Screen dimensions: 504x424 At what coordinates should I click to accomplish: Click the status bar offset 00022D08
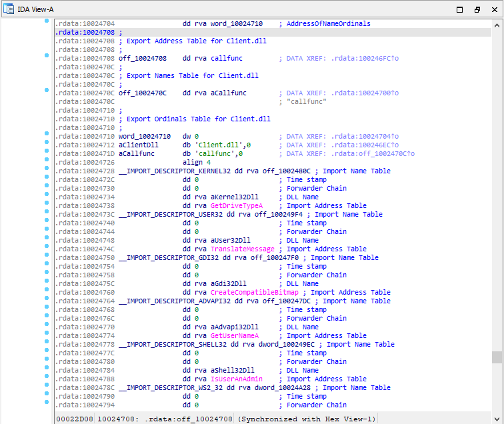pos(75,419)
